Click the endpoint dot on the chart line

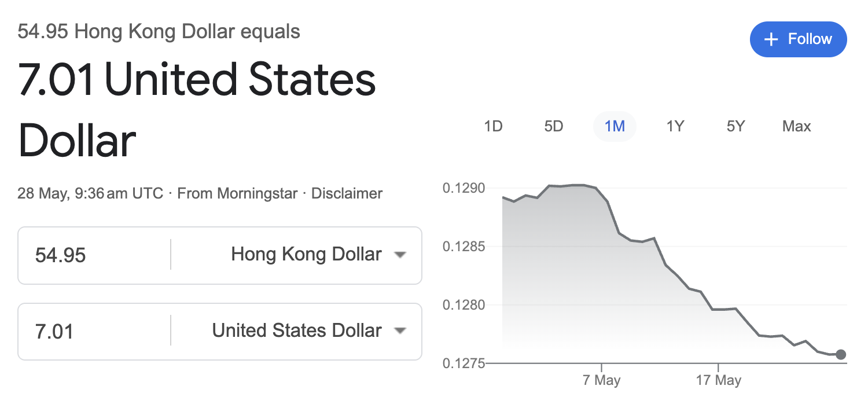click(841, 354)
